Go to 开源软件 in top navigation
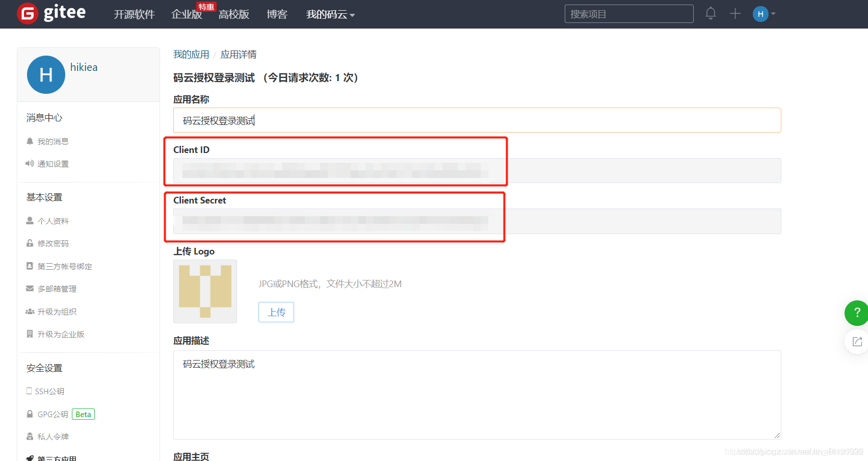This screenshot has height=461, width=868. pos(134,14)
